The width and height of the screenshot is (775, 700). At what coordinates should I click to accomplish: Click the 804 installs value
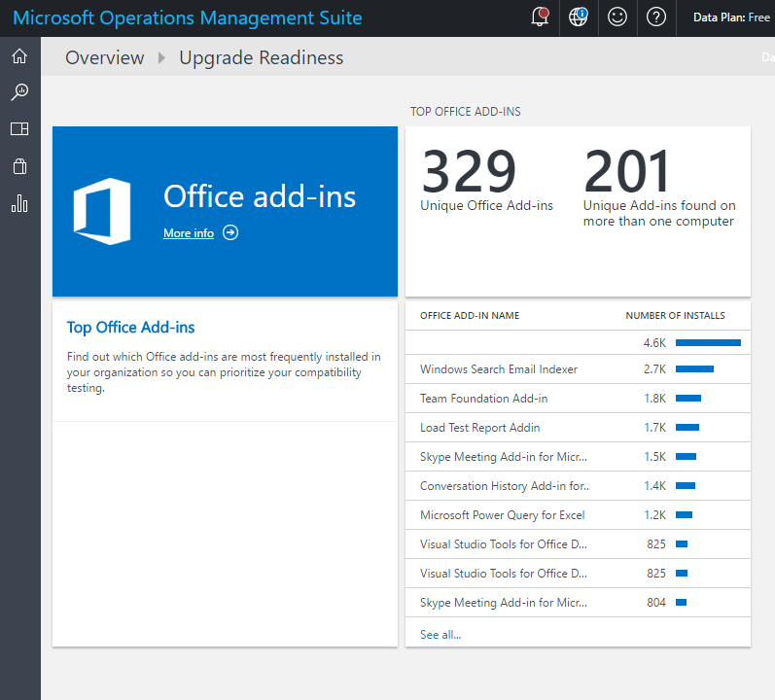point(656,602)
